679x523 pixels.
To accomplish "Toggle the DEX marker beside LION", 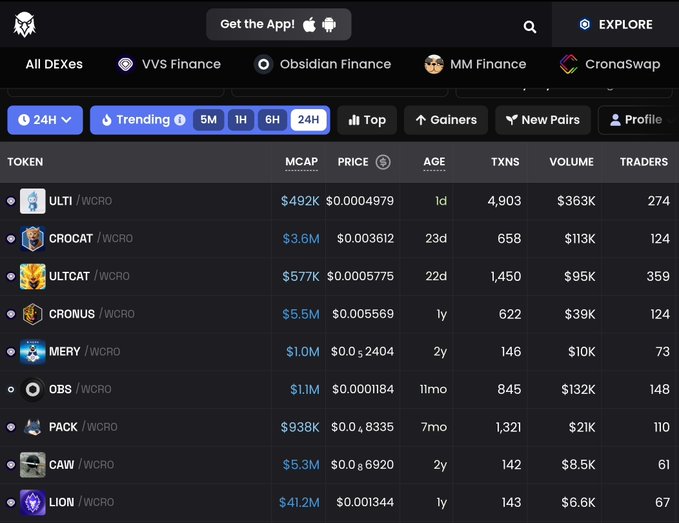I will coord(11,502).
